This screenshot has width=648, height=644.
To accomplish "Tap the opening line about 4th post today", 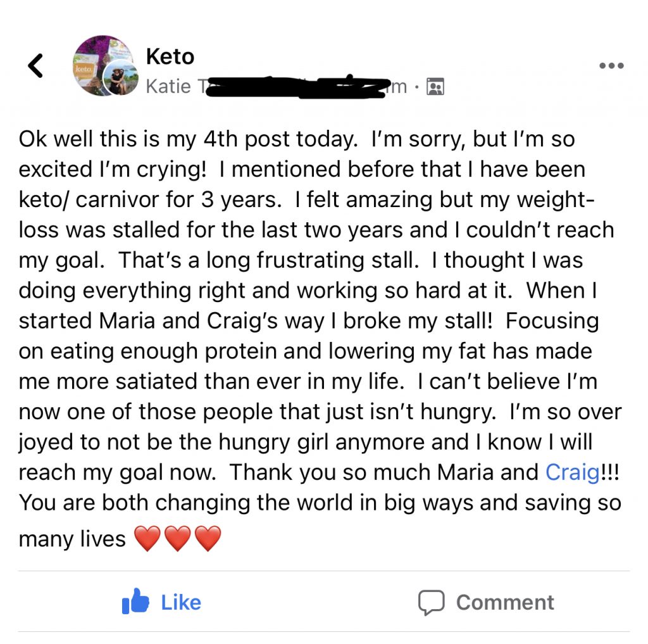I will point(188,139).
